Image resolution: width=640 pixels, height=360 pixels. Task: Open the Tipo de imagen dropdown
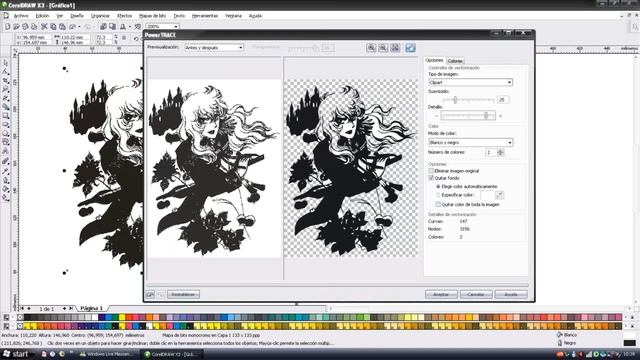pyautogui.click(x=471, y=82)
